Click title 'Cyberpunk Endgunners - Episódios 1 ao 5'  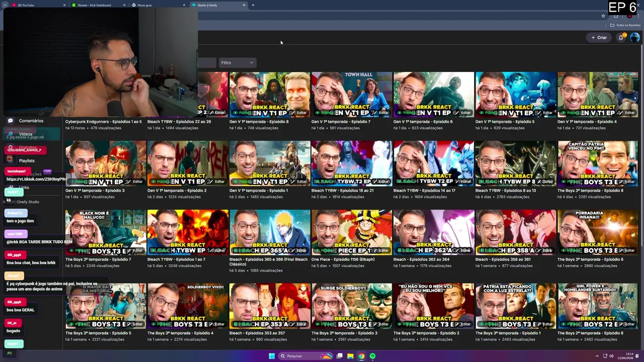103,122
